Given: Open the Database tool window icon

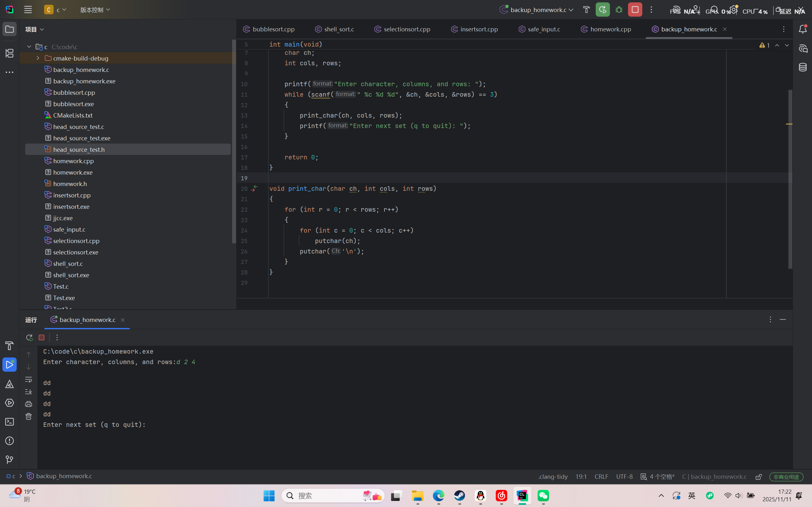Looking at the screenshot, I should click(802, 67).
